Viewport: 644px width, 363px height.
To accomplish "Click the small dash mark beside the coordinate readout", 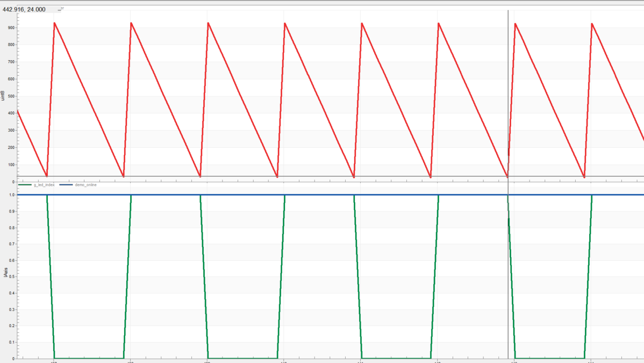I will [60, 10].
